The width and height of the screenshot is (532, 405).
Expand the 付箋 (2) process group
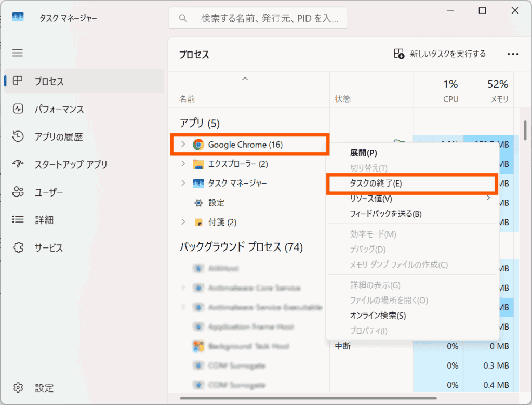click(x=183, y=221)
